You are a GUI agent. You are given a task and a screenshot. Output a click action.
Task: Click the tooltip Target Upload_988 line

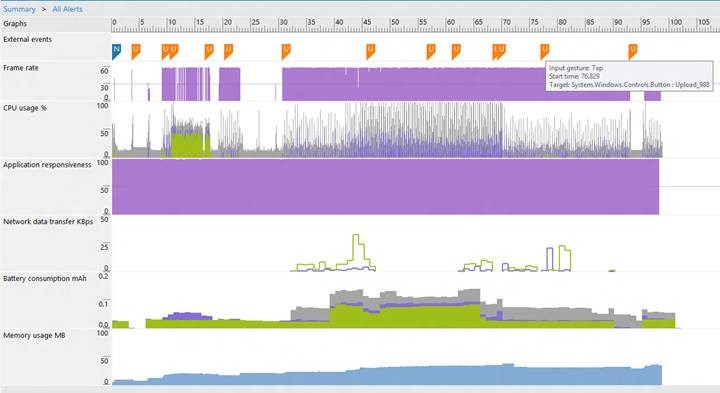click(629, 85)
